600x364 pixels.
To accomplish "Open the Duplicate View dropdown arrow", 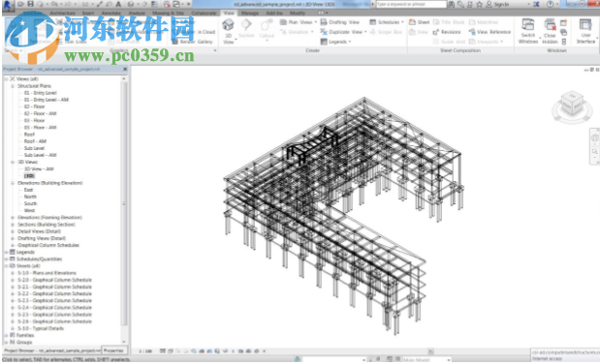I will click(x=365, y=32).
